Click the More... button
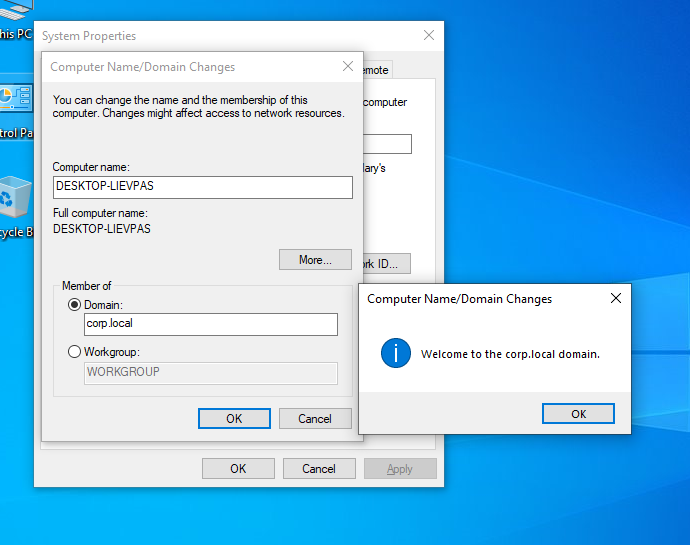The width and height of the screenshot is (690, 545). pyautogui.click(x=315, y=260)
